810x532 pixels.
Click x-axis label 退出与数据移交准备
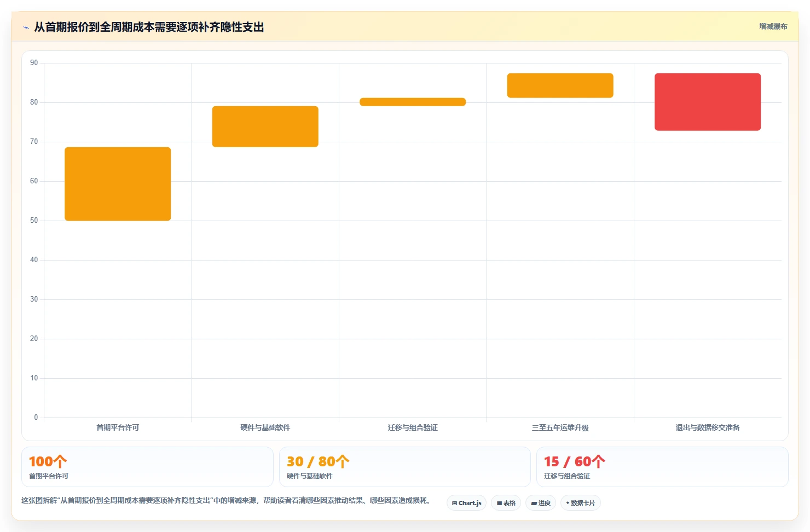(708, 427)
